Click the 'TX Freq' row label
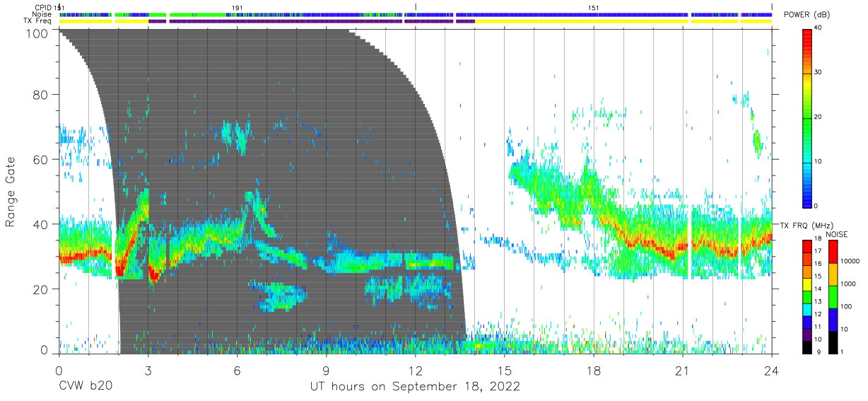This screenshot has height=401, width=868. coord(37,21)
